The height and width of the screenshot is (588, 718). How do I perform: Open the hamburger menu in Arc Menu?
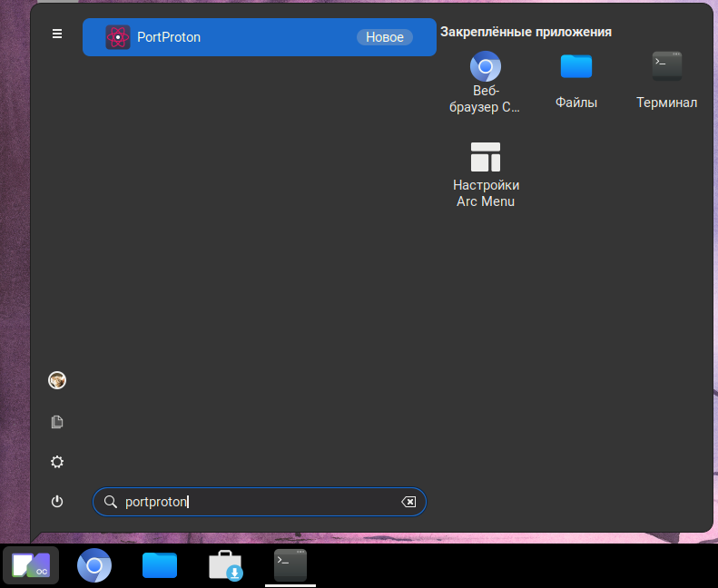(57, 34)
